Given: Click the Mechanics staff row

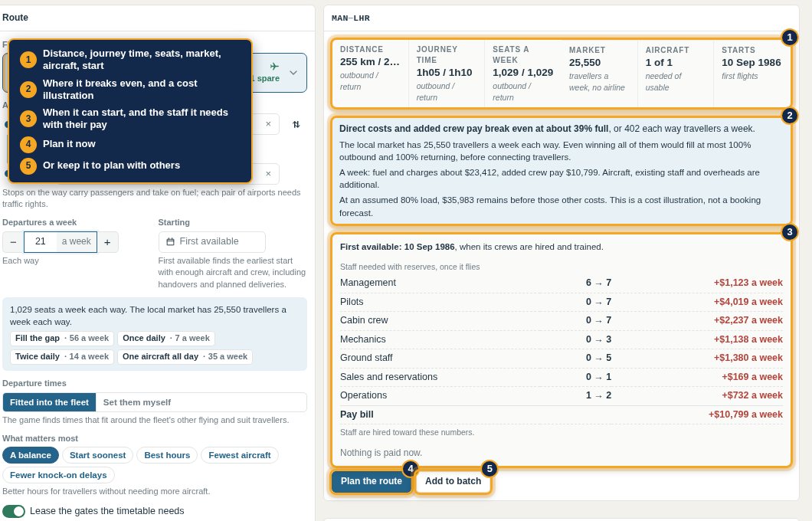Looking at the screenshot, I should pos(562,339).
